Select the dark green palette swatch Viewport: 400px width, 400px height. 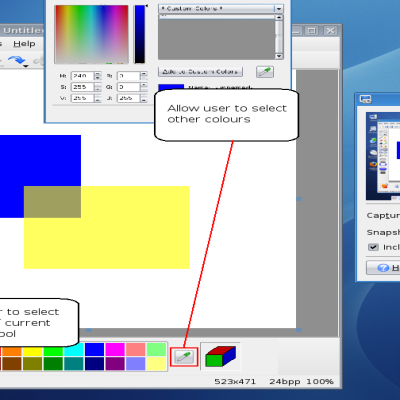click(x=53, y=364)
